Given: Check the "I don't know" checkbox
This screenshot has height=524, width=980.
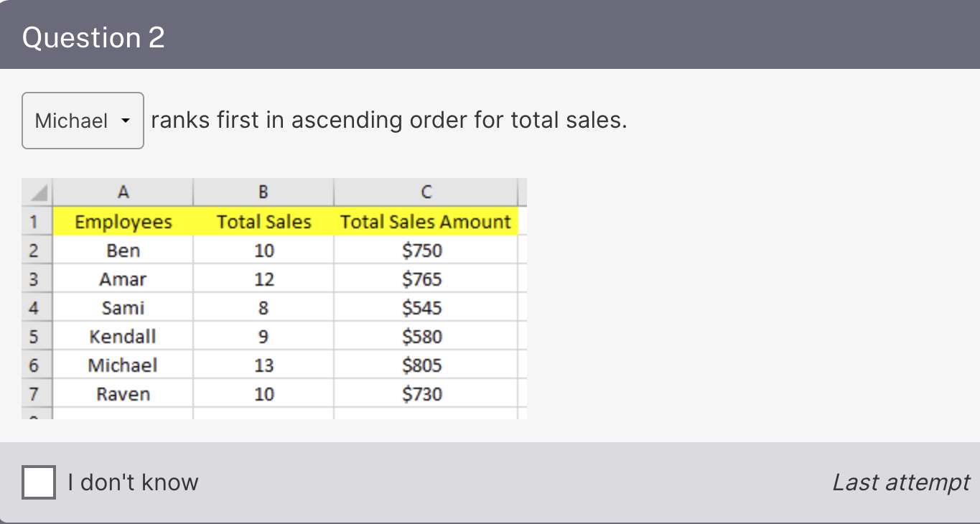Looking at the screenshot, I should [39, 482].
